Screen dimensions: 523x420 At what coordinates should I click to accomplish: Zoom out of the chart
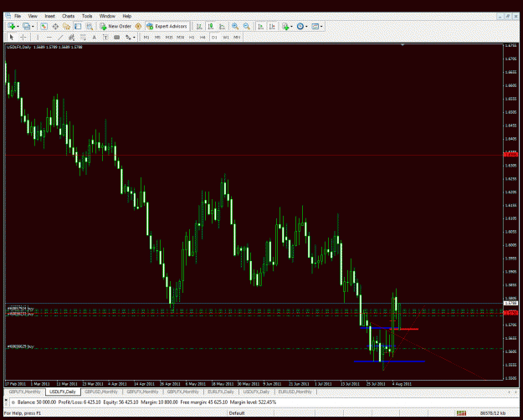pos(247,26)
